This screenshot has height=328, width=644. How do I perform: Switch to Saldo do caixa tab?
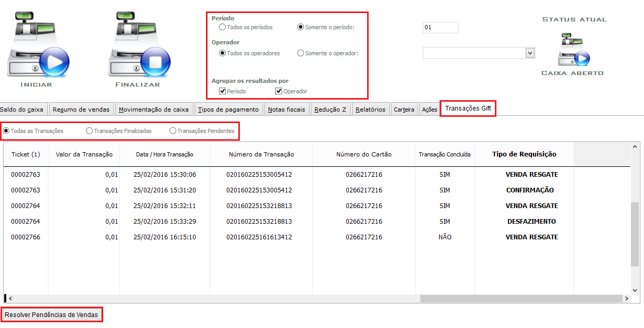pos(24,110)
